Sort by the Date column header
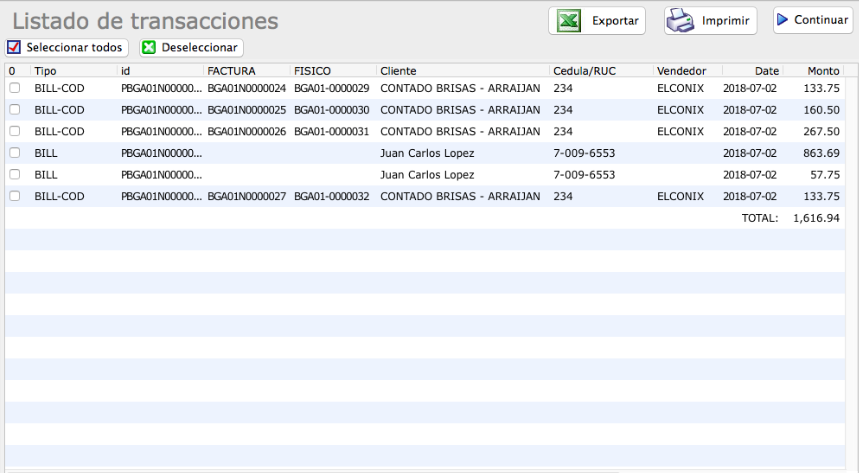This screenshot has height=473, width=859. (x=766, y=71)
